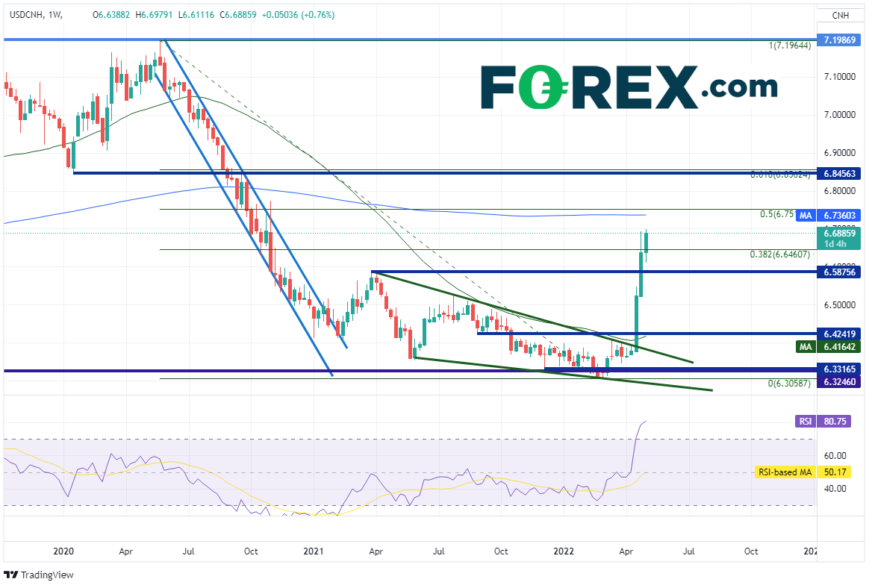Click the FOREX.com logo watermark
Image resolution: width=872 pixels, height=588 pixels.
click(628, 87)
